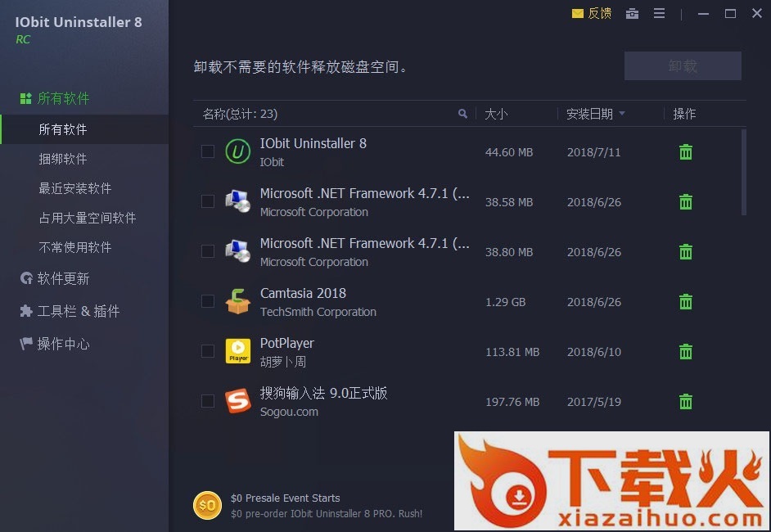Click the puzzle-piece icon for 工具栏 & 插件
This screenshot has width=771, height=532.
26,311
